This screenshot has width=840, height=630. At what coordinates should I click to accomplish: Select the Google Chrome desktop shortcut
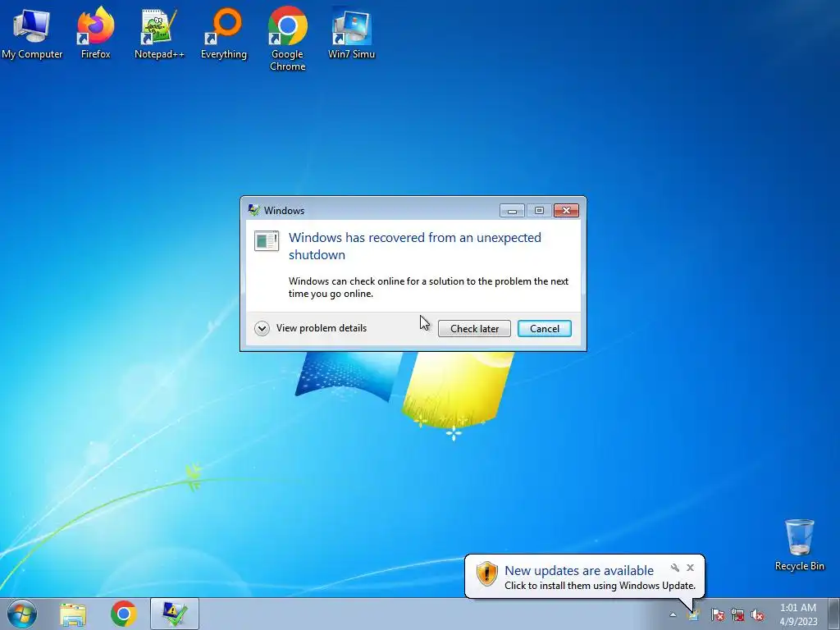(x=288, y=39)
